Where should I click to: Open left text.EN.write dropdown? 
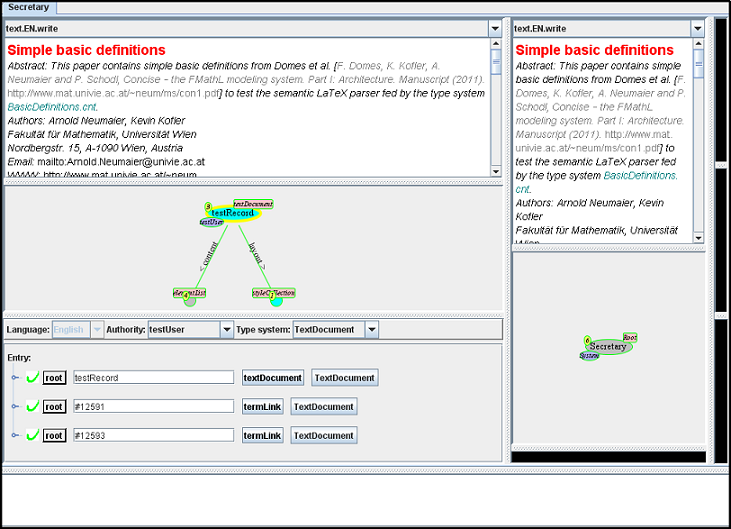point(495,29)
